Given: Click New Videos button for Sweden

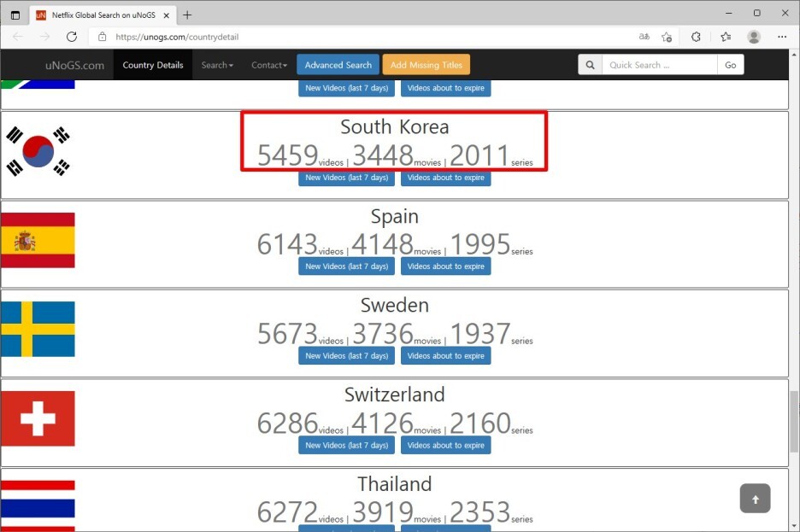Looking at the screenshot, I should tap(346, 356).
